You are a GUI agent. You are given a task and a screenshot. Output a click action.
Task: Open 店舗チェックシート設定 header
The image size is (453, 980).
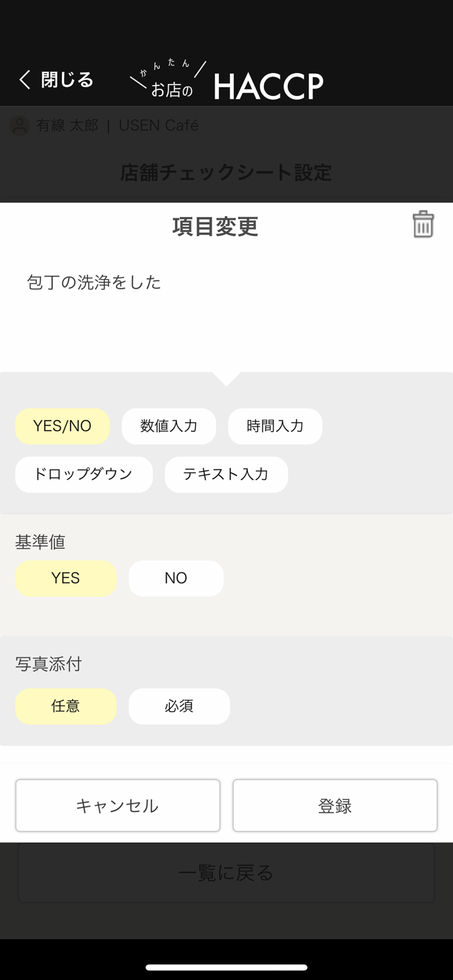(x=226, y=173)
